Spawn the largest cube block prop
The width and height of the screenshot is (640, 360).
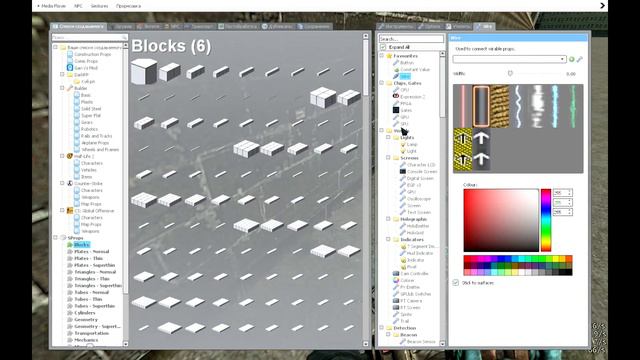pyautogui.click(x=144, y=72)
